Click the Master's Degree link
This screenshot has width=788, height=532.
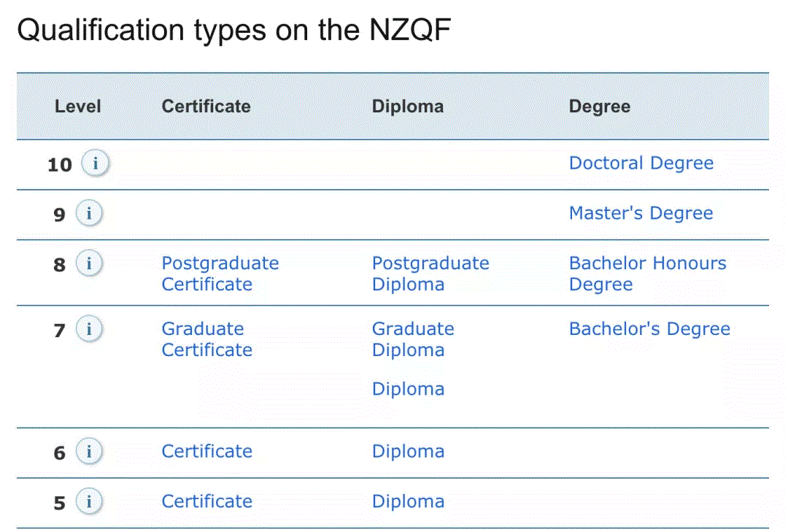[641, 213]
